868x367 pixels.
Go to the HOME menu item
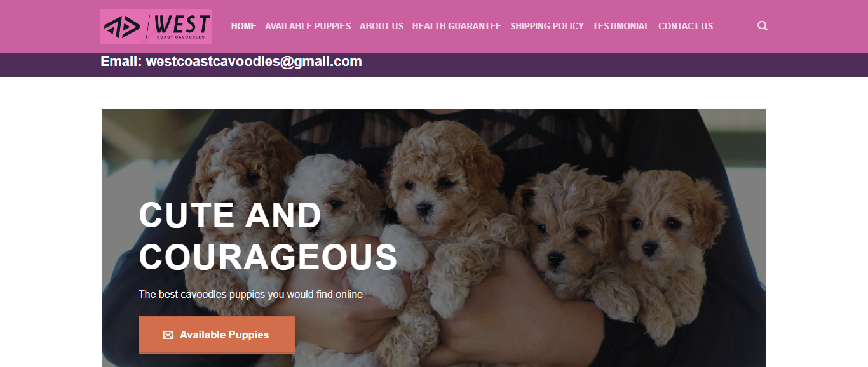[243, 26]
